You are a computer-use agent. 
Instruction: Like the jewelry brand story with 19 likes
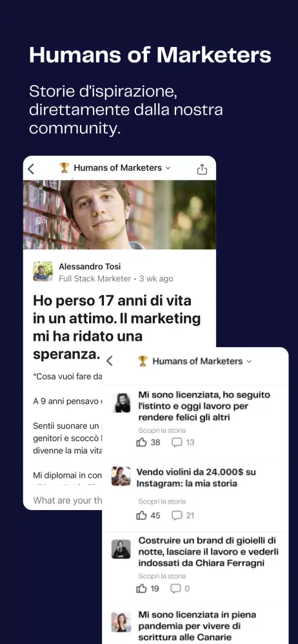[142, 589]
